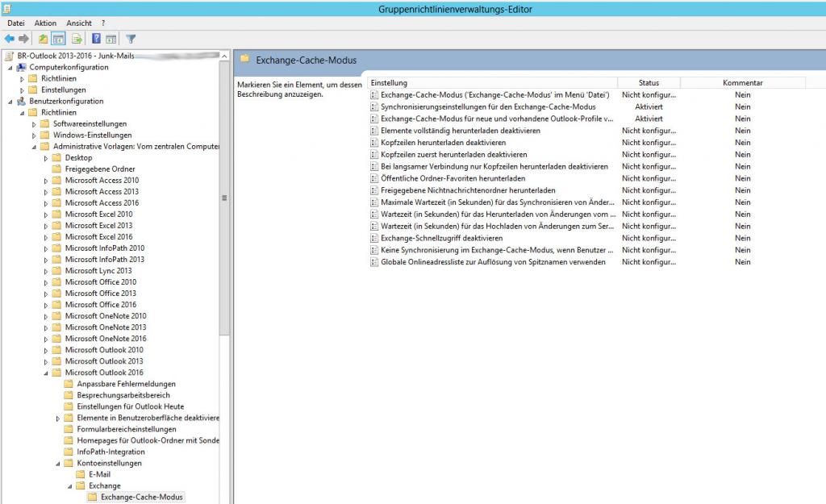Expand the Microsoft Excel 2016 node

(x=46, y=238)
